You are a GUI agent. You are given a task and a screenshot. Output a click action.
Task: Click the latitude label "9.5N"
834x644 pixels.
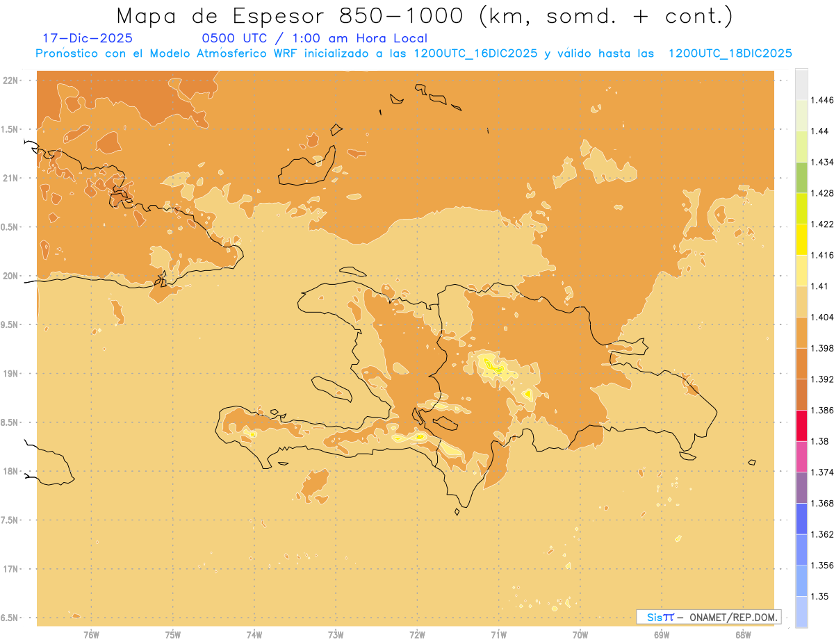(9, 324)
